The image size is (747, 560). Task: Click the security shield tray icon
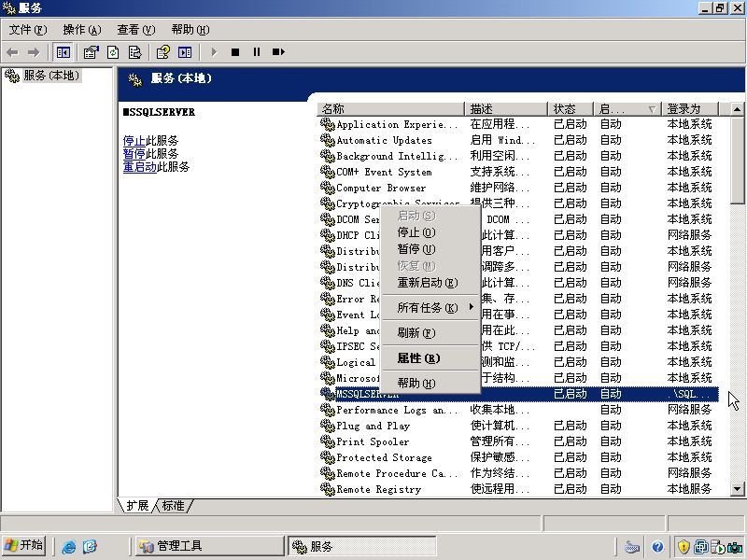684,547
